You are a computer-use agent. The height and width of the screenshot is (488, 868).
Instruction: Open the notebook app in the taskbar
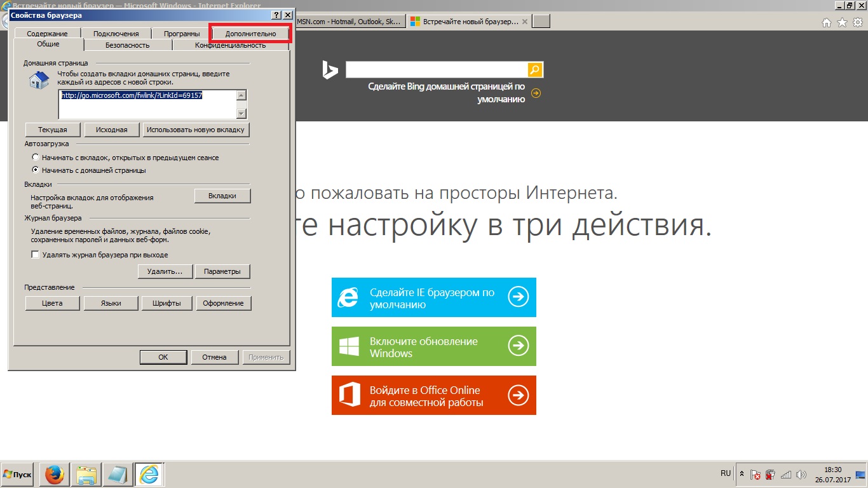(x=118, y=474)
